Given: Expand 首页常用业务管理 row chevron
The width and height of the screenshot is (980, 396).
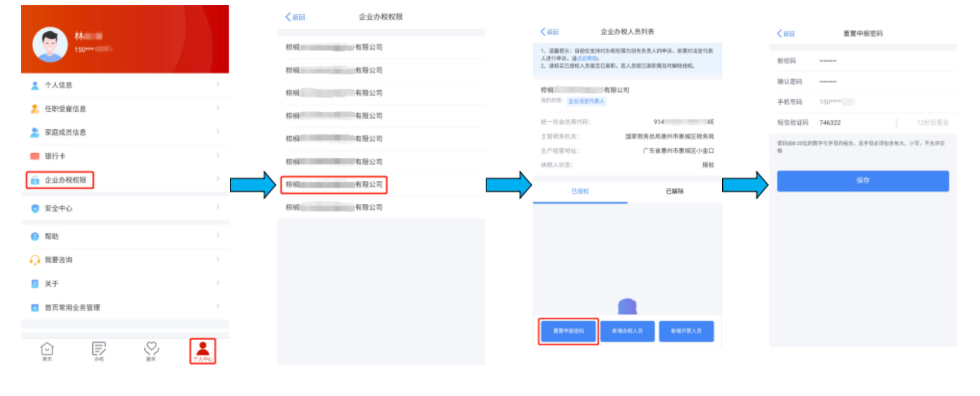Looking at the screenshot, I should click(218, 306).
